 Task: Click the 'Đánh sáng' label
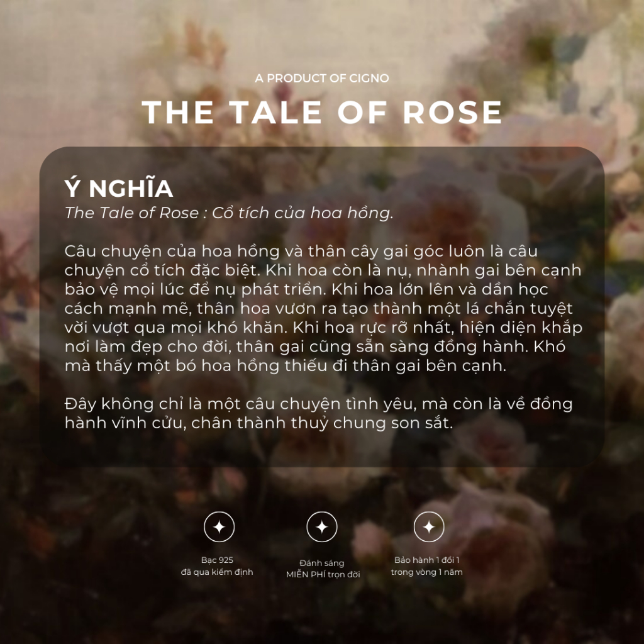click(x=322, y=563)
